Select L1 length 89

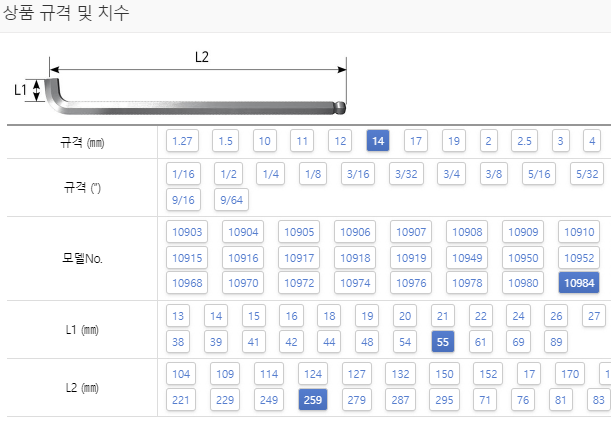tap(556, 342)
